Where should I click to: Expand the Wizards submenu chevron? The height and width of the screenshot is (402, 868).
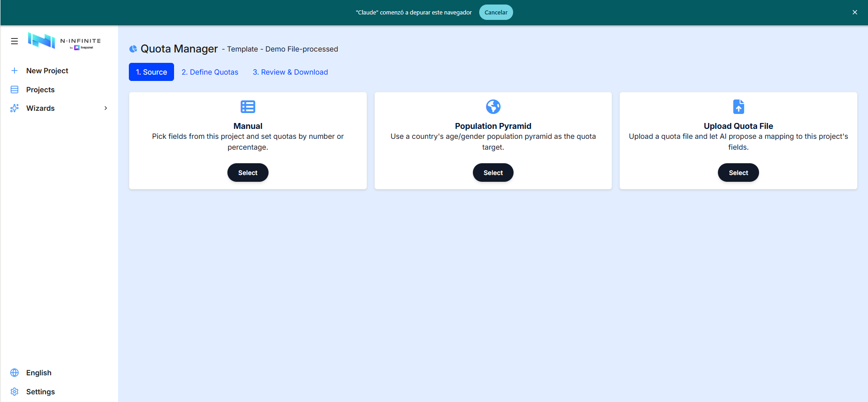[106, 108]
